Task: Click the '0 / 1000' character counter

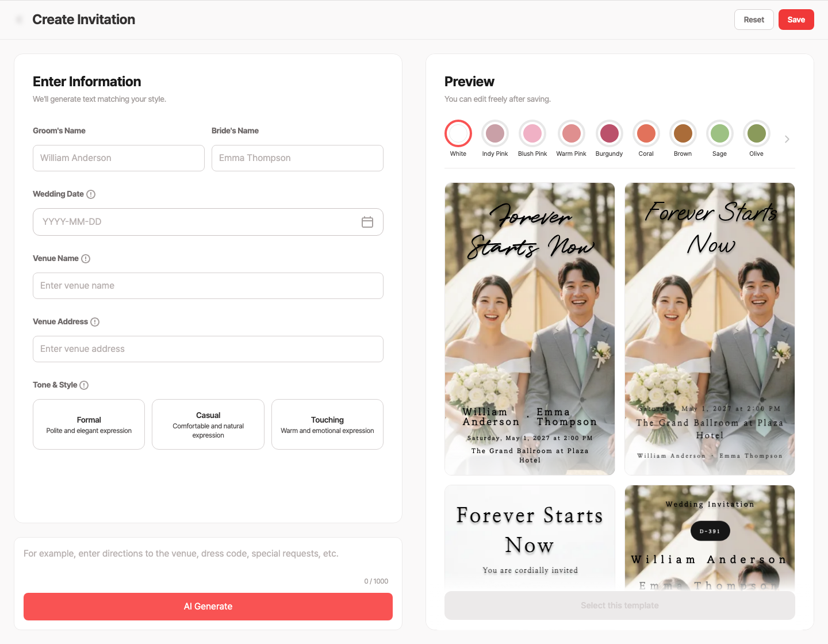Action: click(376, 581)
